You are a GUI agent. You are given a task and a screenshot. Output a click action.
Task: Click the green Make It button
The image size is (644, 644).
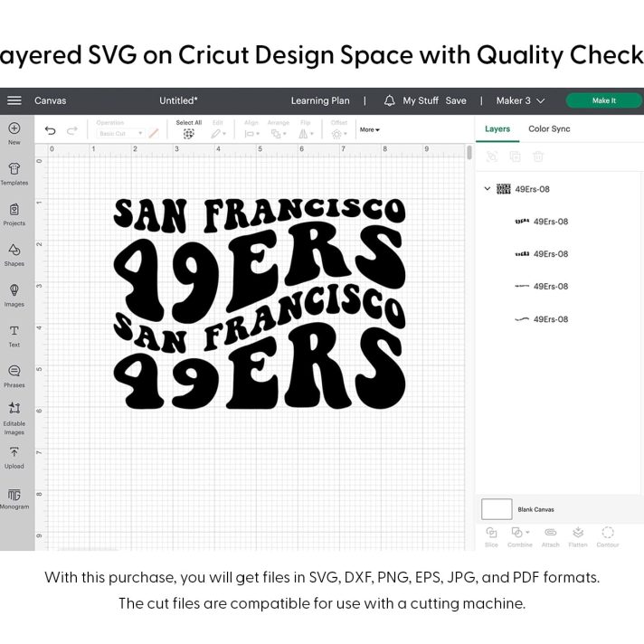pyautogui.click(x=604, y=100)
